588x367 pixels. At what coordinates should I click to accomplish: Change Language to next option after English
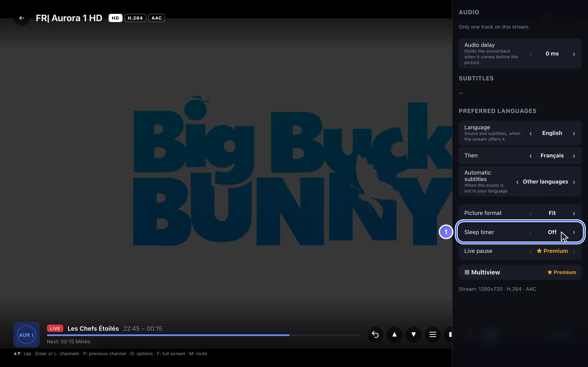point(574,134)
